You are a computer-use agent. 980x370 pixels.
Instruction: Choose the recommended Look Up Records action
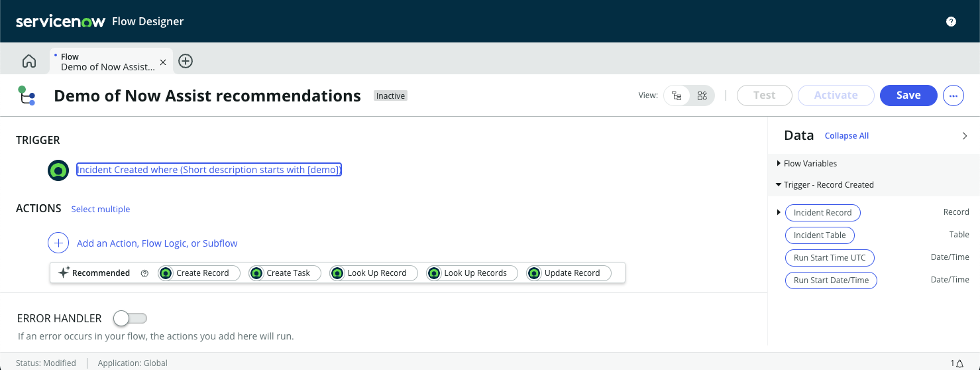click(x=472, y=273)
